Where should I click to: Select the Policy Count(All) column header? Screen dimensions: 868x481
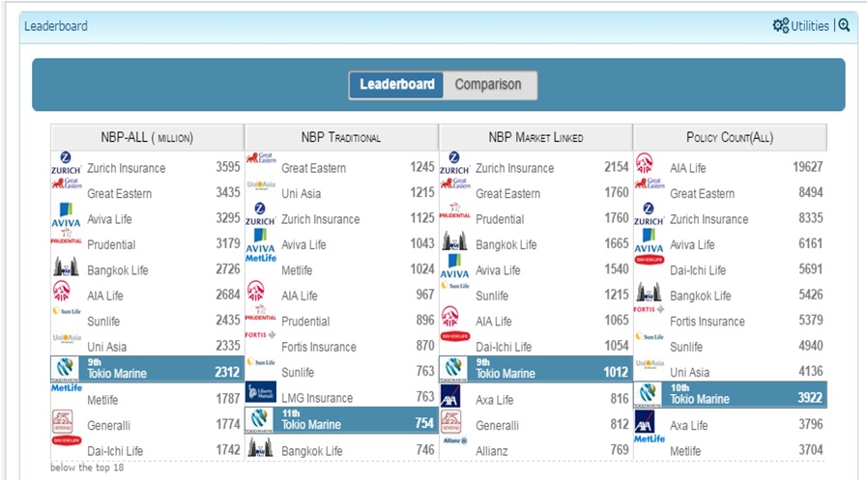pos(730,137)
